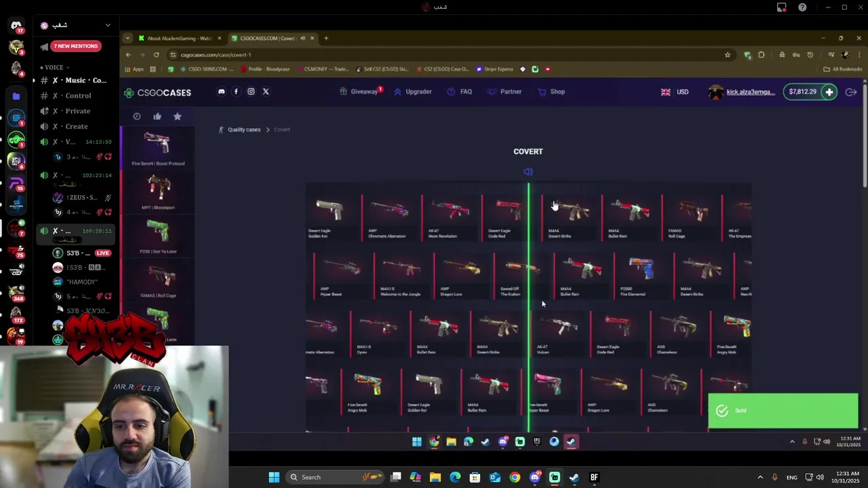Select the recent drops clock icon
This screenshot has width=868, height=488.
pos(137,117)
